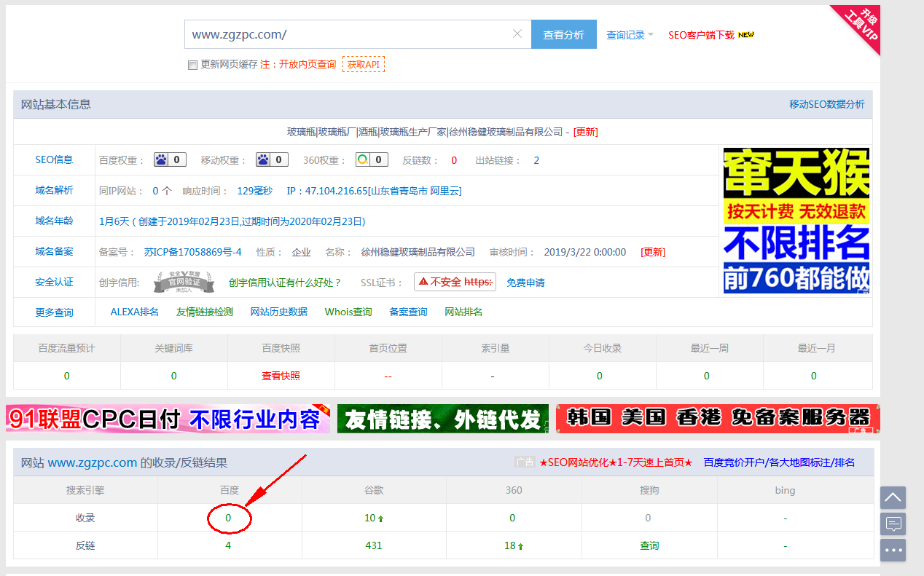Open the 网站历史数据 query
This screenshot has height=576, width=924.
point(279,312)
